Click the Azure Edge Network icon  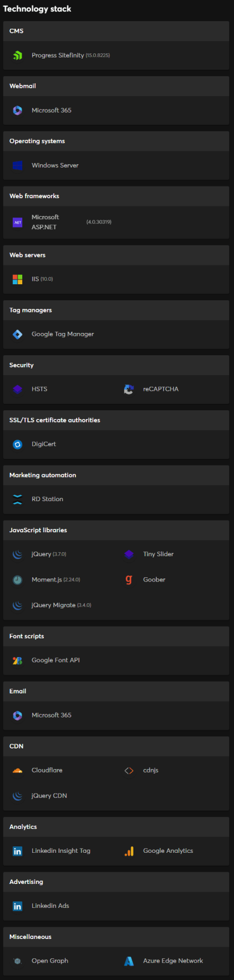129,961
